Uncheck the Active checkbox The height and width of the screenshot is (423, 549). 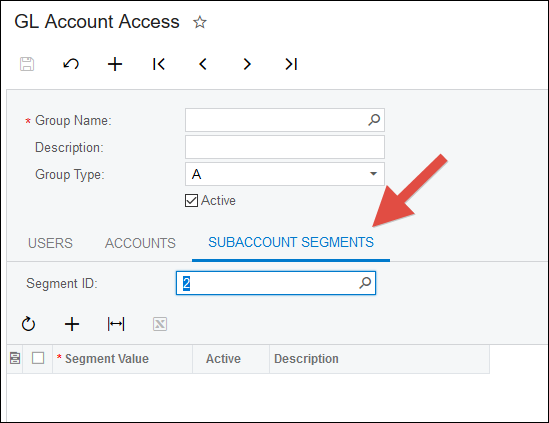pyautogui.click(x=191, y=201)
